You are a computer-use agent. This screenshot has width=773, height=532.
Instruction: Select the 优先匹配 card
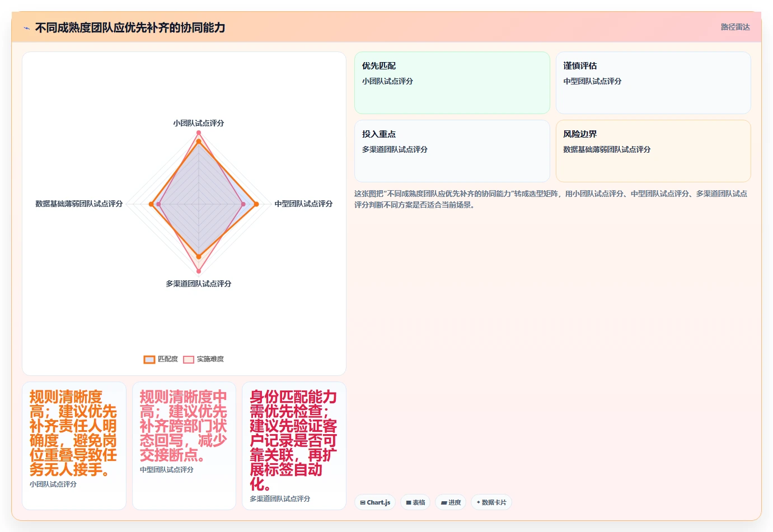click(x=452, y=83)
